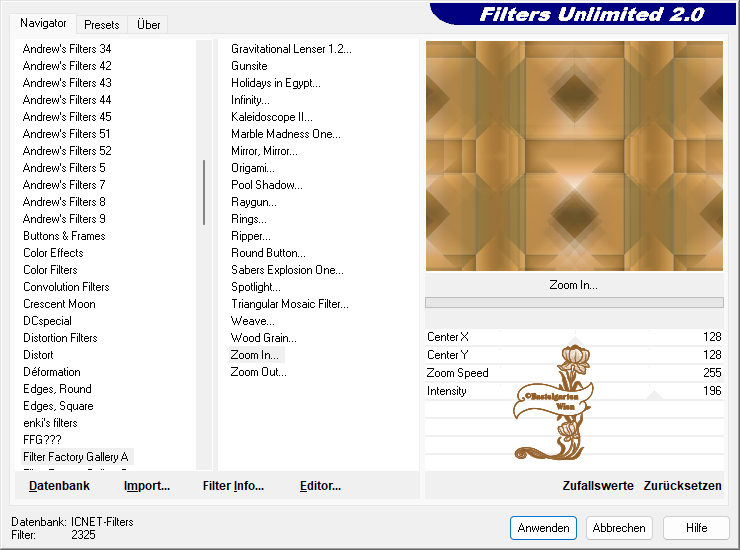Screen dimensions: 740x550
Task: Select Andrew's Filters 42 category
Action: pyautogui.click(x=67, y=66)
